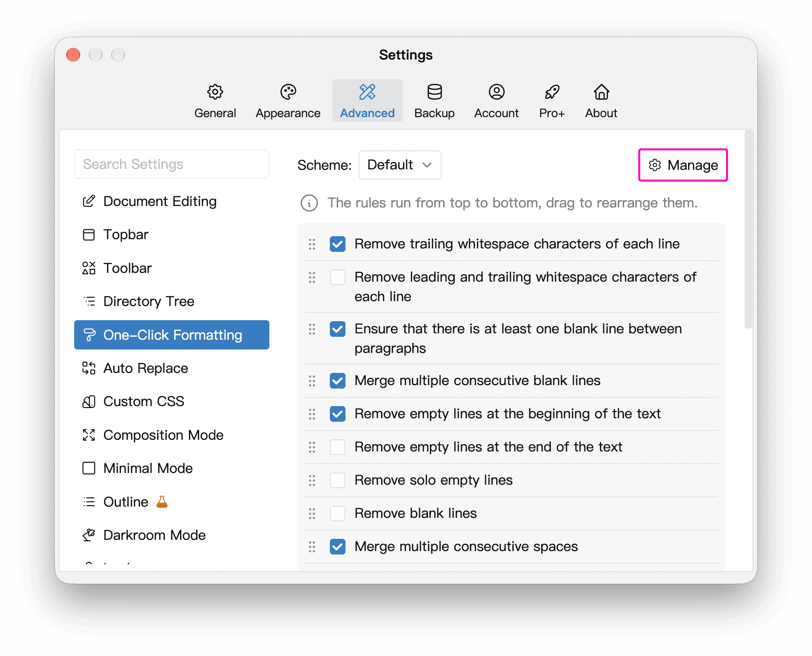Viewport: 812px width, 656px height.
Task: Click the Directory Tree list icon
Action: pyautogui.click(x=89, y=301)
